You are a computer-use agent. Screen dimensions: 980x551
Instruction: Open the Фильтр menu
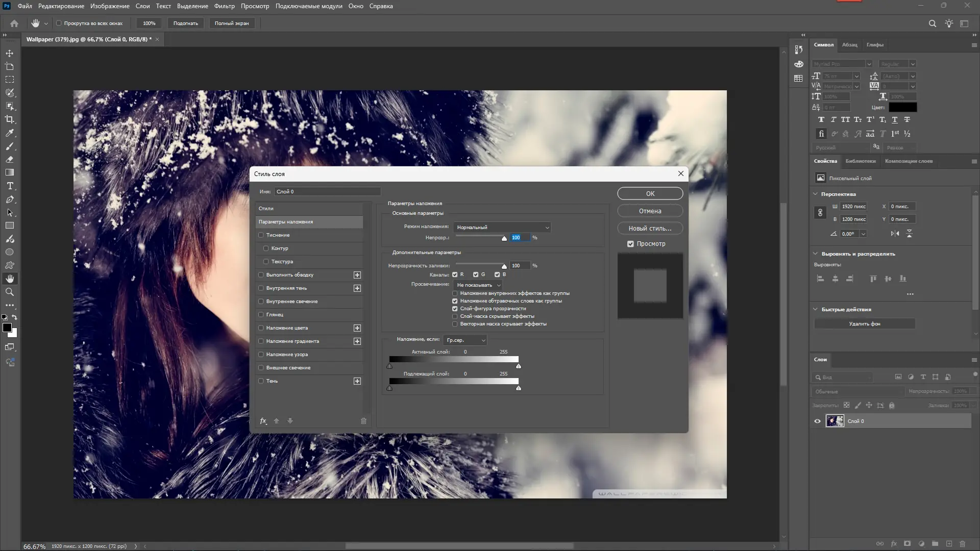[x=224, y=6]
